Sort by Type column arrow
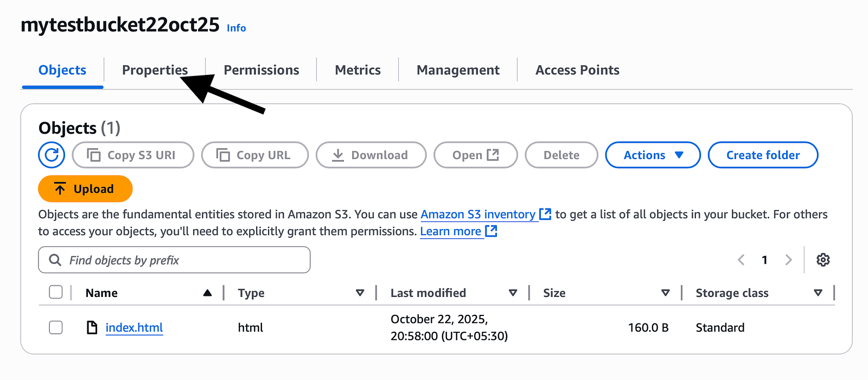The image size is (868, 380). click(x=360, y=293)
